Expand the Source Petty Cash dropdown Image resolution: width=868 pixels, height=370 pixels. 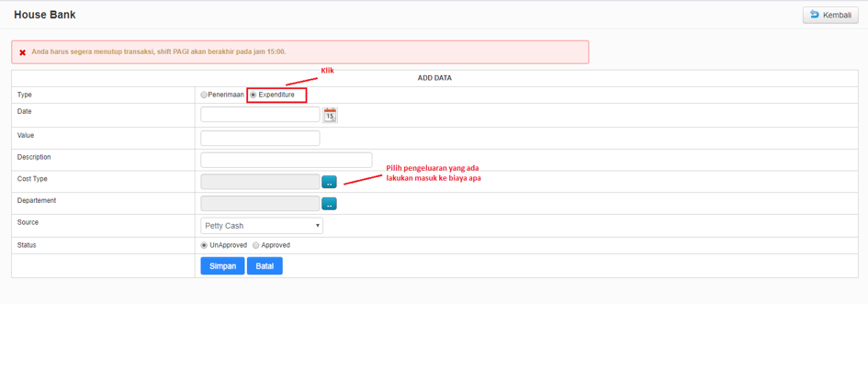pyautogui.click(x=262, y=226)
